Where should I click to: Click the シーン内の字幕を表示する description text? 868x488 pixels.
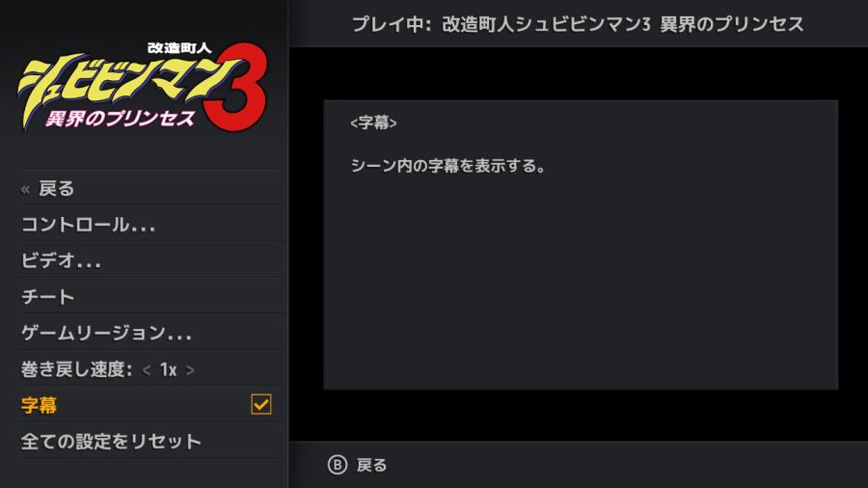(x=448, y=166)
